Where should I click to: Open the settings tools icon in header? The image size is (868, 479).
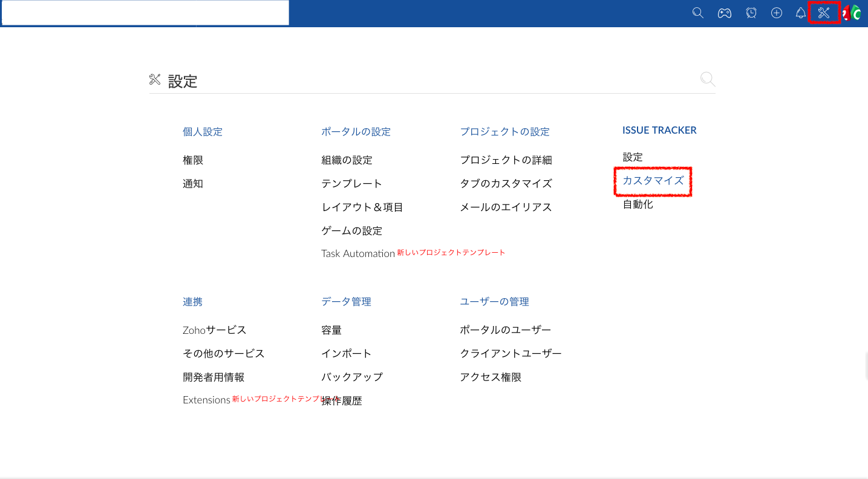click(x=823, y=13)
